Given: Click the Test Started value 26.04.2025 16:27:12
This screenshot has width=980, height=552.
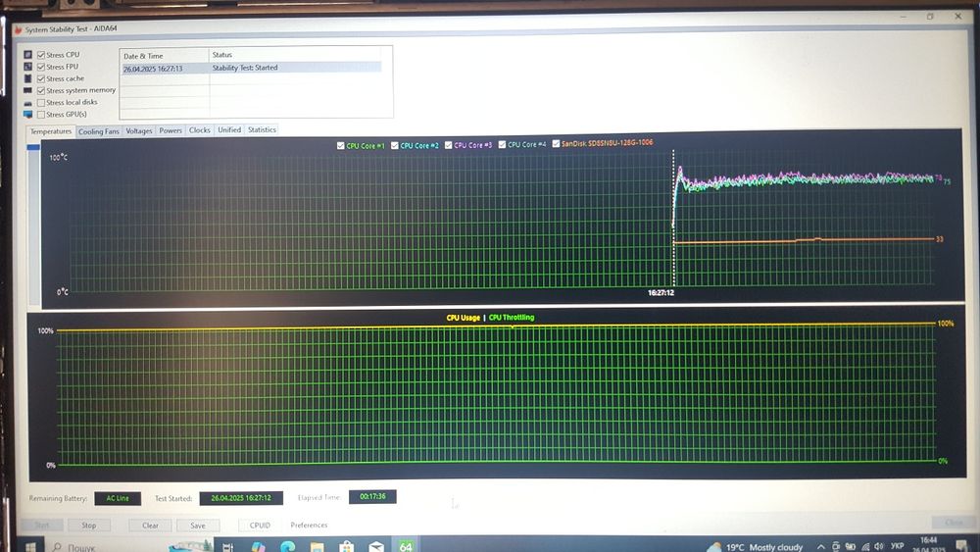Looking at the screenshot, I should 241,498.
